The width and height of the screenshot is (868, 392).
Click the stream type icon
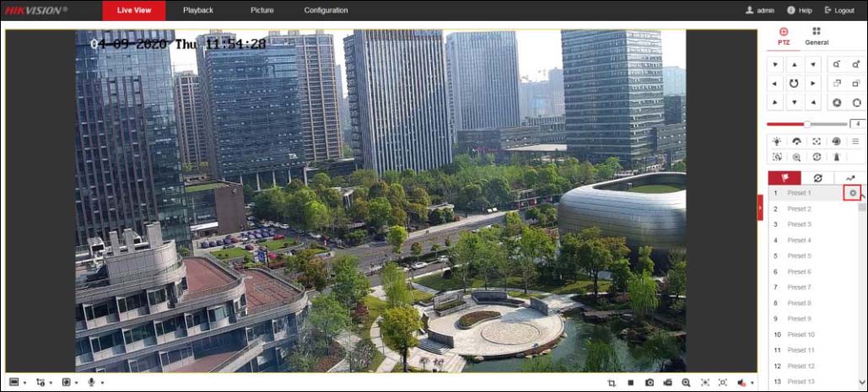pyautogui.click(x=40, y=382)
